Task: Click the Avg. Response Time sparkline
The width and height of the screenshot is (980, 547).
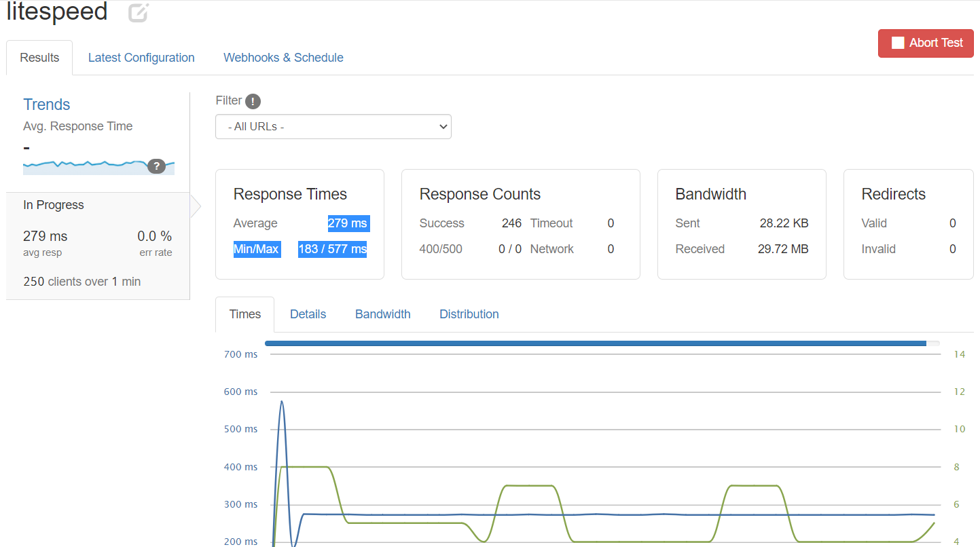Action: (81, 166)
